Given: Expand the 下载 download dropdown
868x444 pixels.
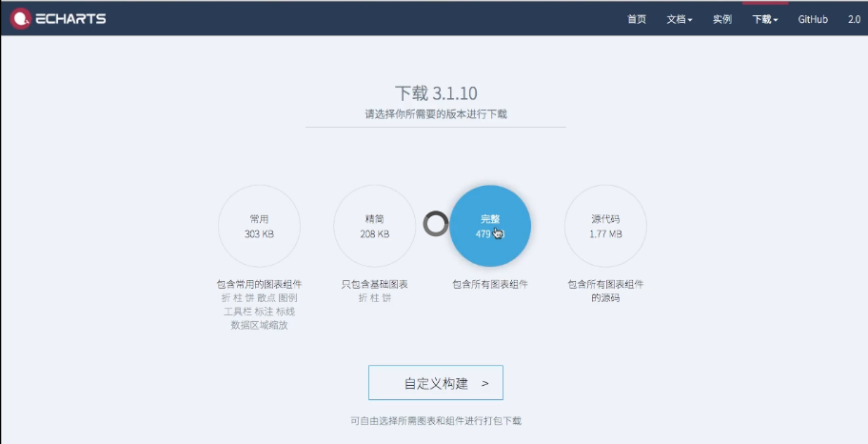Looking at the screenshot, I should coord(764,19).
